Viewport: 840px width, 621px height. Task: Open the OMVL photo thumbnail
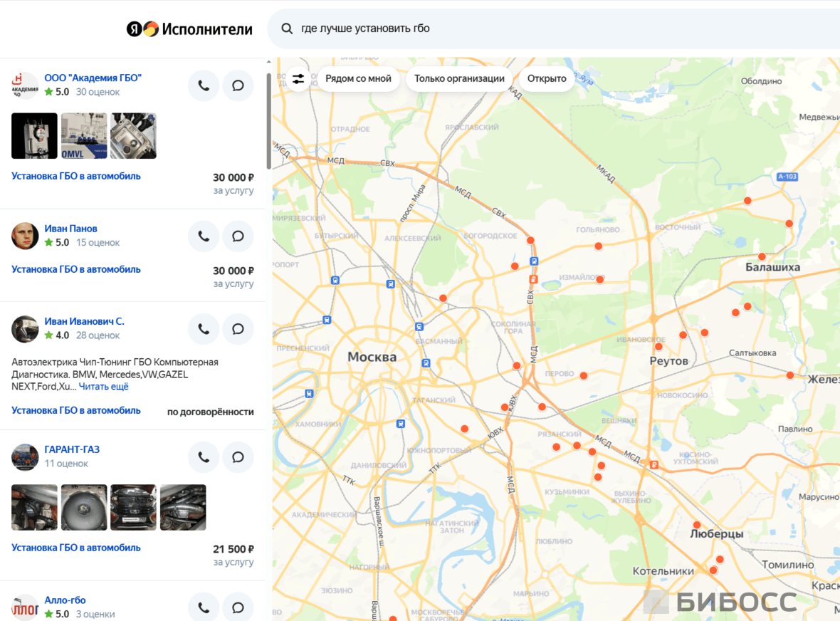click(x=84, y=136)
